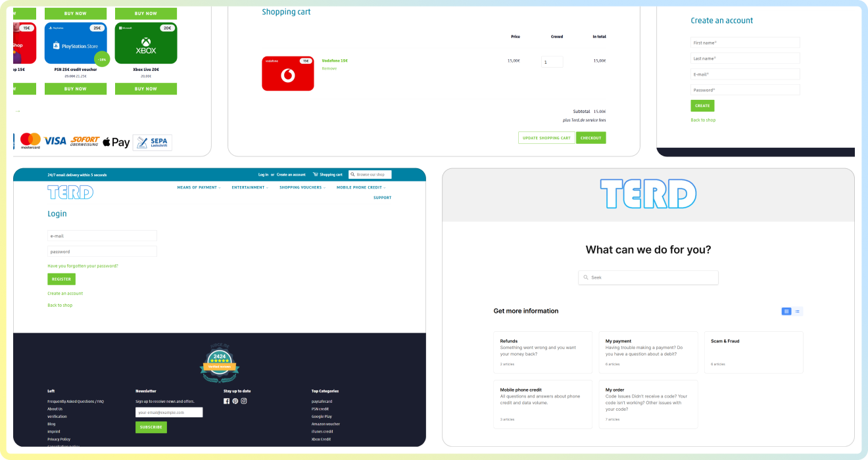Open the Mobile phone credit help card
Image resolution: width=868 pixels, height=460 pixels.
tap(542, 404)
